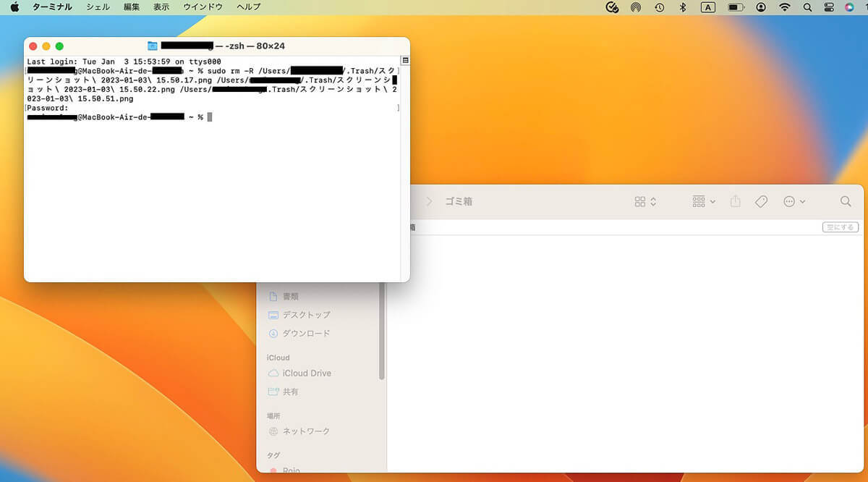Click Finder tag icon in toolbar

click(x=761, y=202)
